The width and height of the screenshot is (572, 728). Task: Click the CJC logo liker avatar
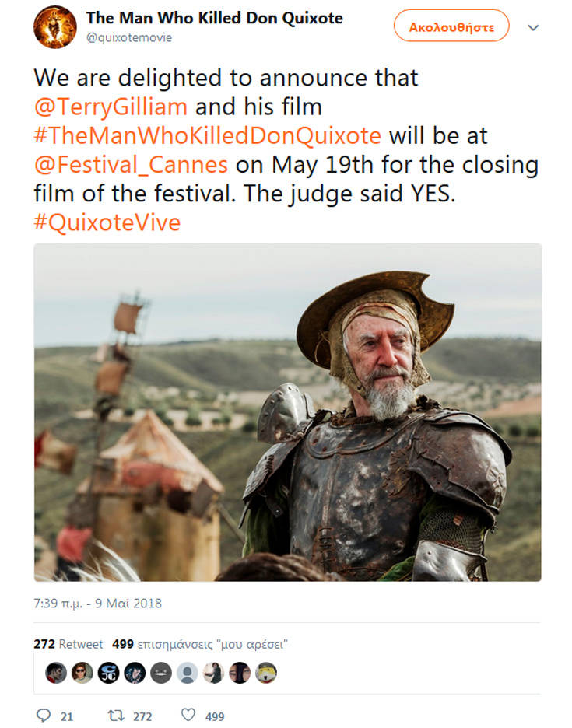[108, 673]
